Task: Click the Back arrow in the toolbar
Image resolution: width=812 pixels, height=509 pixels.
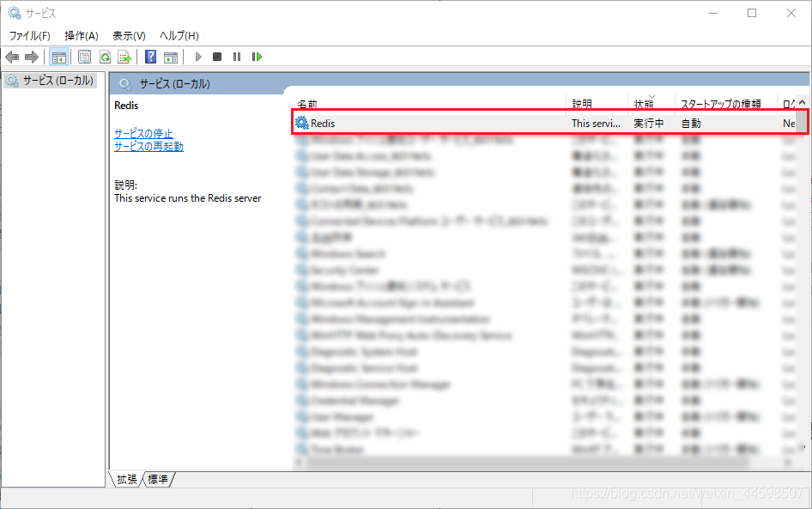Action: 12,57
